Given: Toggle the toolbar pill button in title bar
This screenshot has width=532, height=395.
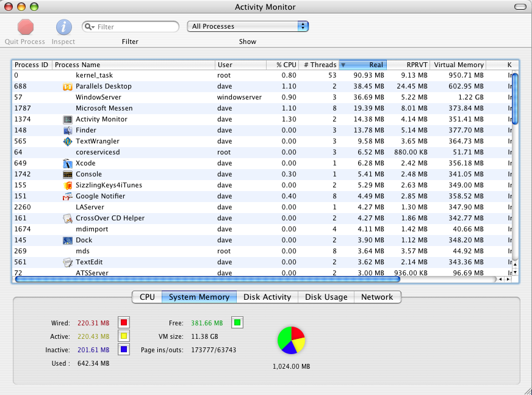Looking at the screenshot, I should point(520,7).
